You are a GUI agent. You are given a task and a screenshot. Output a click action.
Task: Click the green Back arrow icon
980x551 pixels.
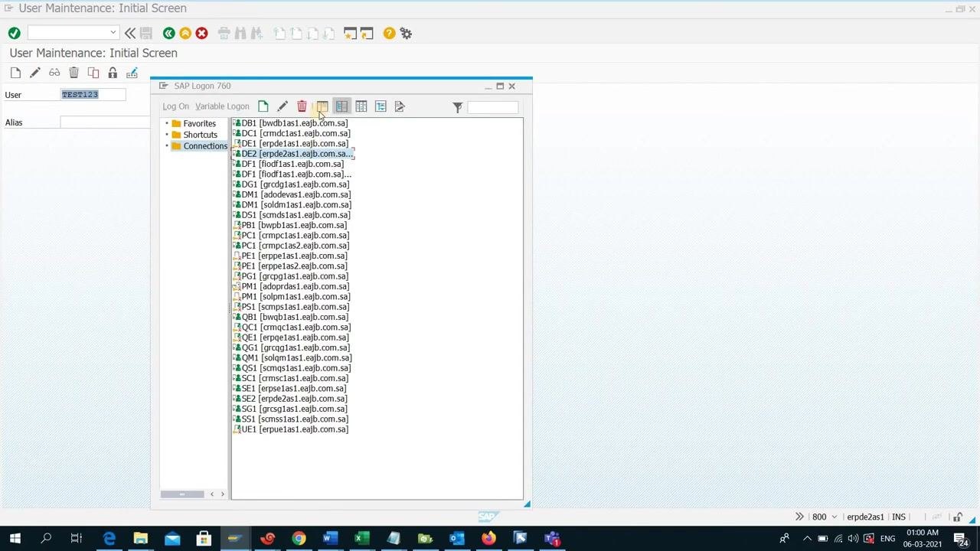168,33
